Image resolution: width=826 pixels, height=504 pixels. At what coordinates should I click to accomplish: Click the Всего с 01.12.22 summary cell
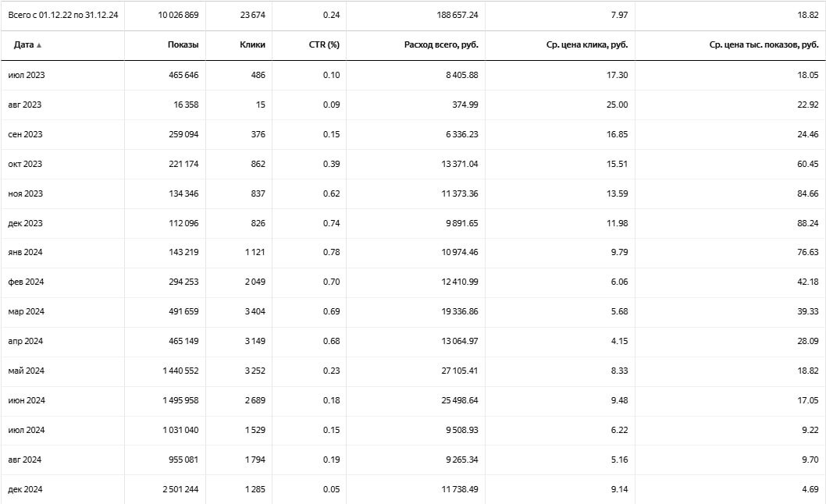(63, 15)
